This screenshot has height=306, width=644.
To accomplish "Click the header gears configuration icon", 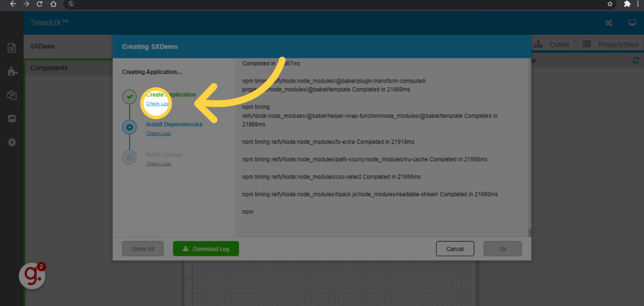I will click(x=608, y=23).
